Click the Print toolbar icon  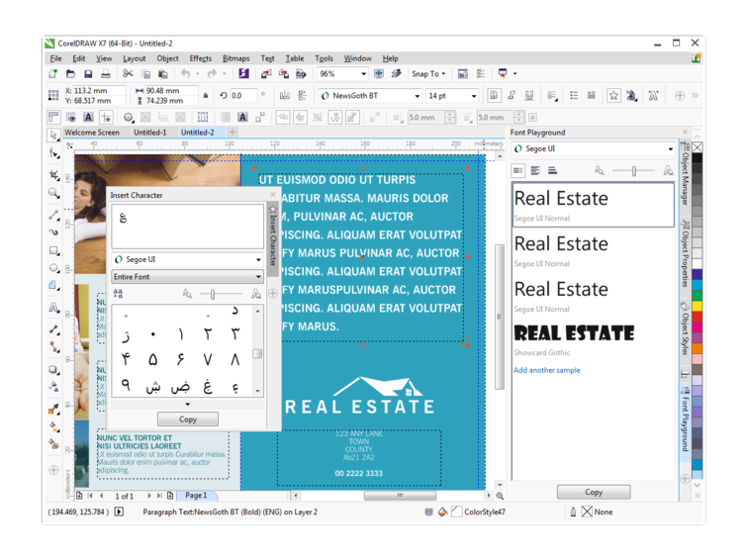pos(105,74)
